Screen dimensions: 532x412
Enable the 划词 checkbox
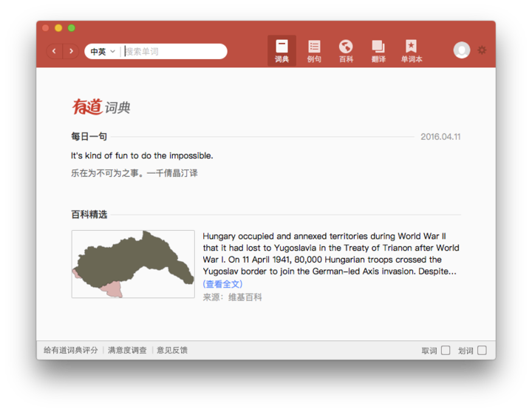point(482,351)
